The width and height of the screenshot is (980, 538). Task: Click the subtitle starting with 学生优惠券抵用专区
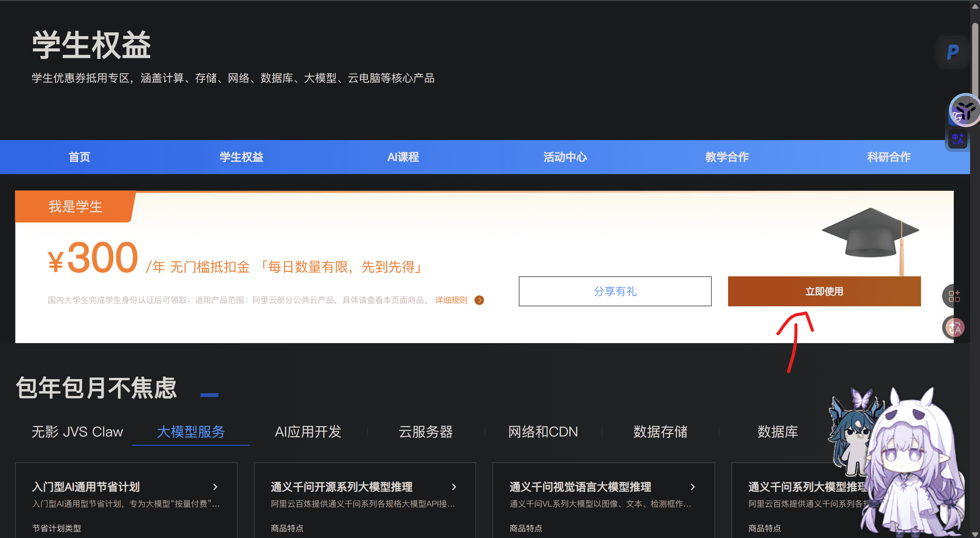pyautogui.click(x=233, y=78)
